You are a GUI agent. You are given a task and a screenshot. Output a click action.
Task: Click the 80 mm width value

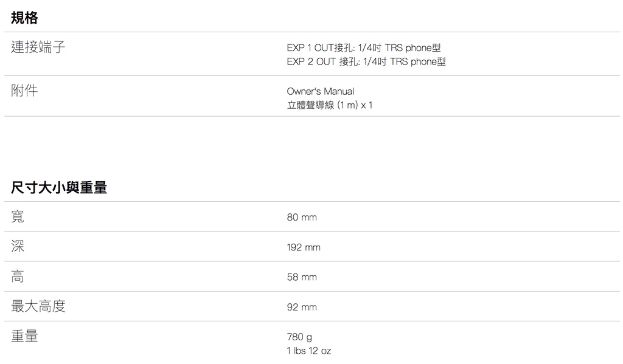point(302,217)
